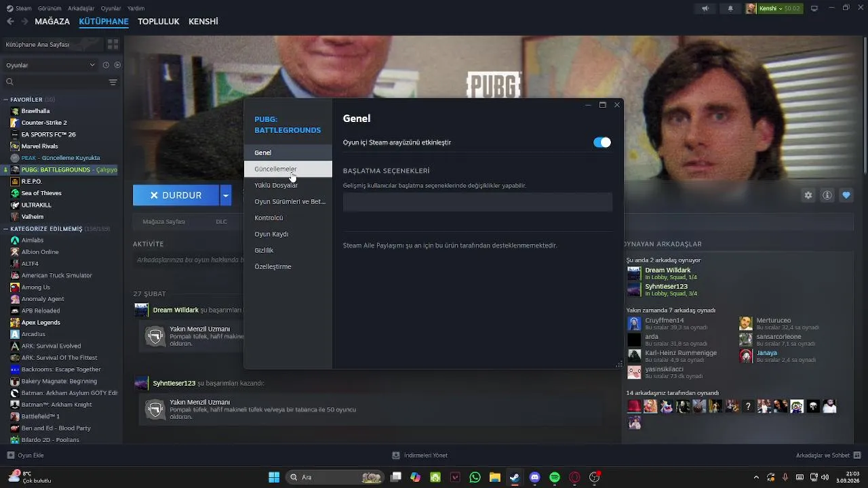
Task: Switch library to grid view icon
Action: click(x=113, y=44)
